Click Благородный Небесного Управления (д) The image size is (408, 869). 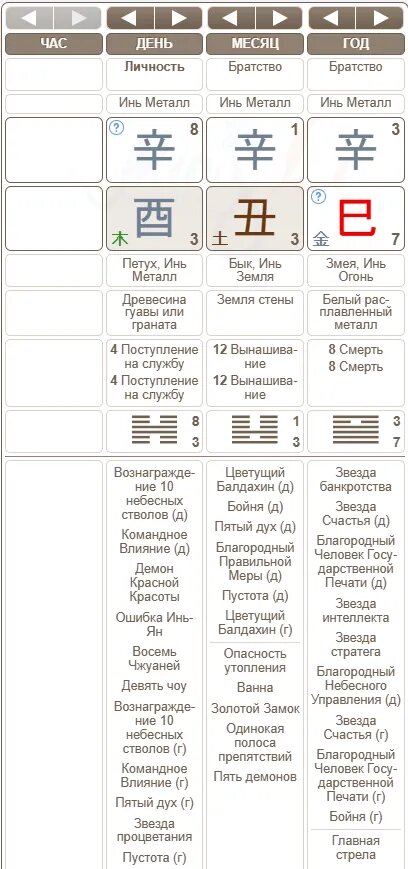coord(356,686)
